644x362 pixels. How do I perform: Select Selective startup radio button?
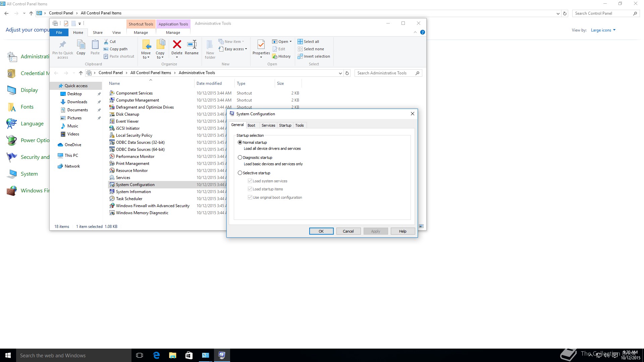pyautogui.click(x=240, y=173)
